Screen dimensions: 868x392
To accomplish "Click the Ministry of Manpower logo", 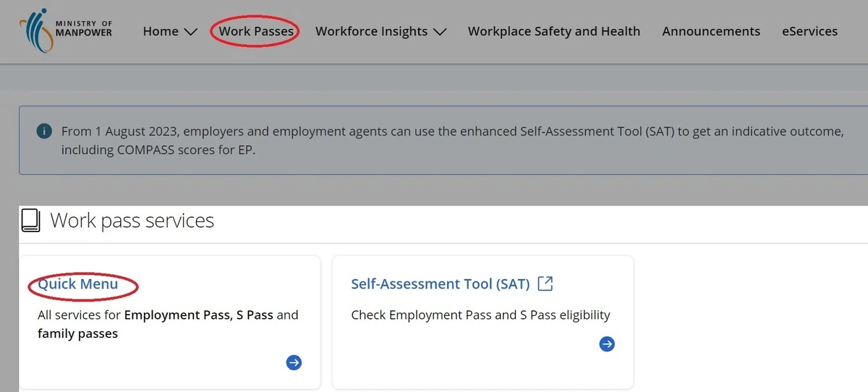I will [67, 32].
